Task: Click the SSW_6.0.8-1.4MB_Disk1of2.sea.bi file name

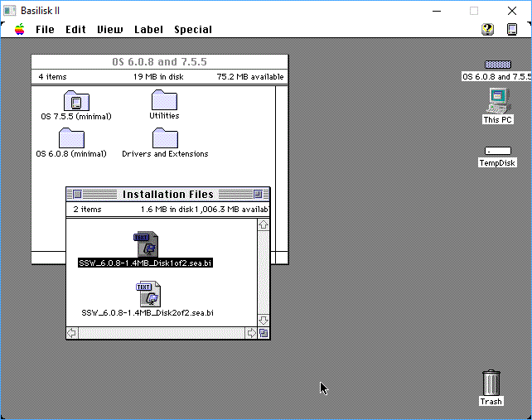Action: pyautogui.click(x=145, y=263)
